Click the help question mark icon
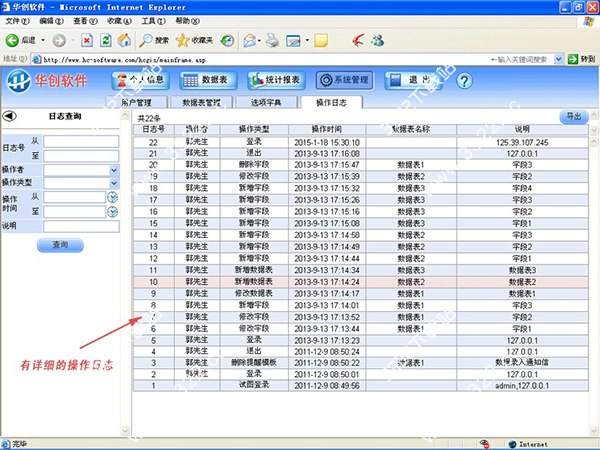Screen dimensions: 600x450 (463, 80)
